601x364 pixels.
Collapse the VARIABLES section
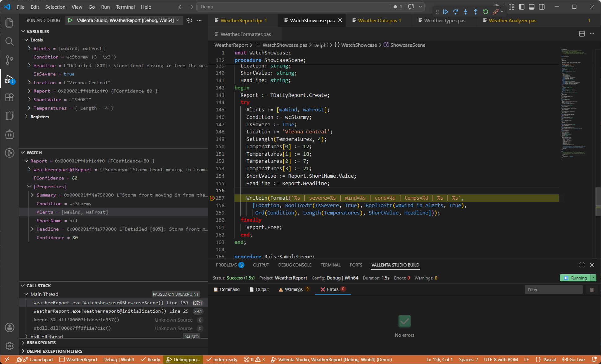pos(23,32)
